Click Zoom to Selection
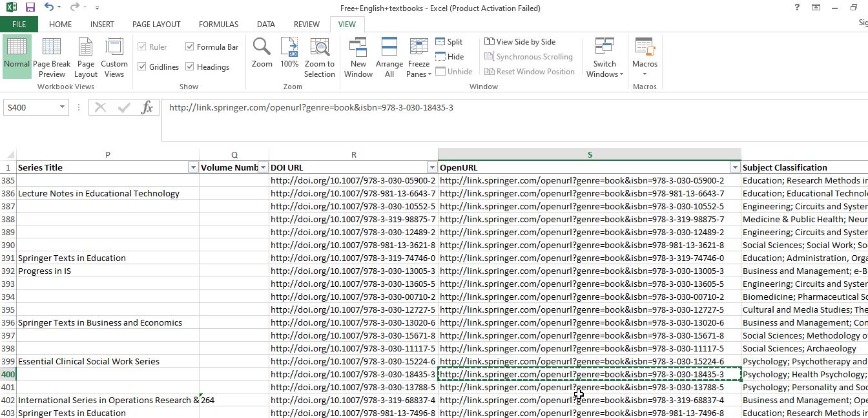Viewport: 868px width, 418px height. coord(320,57)
